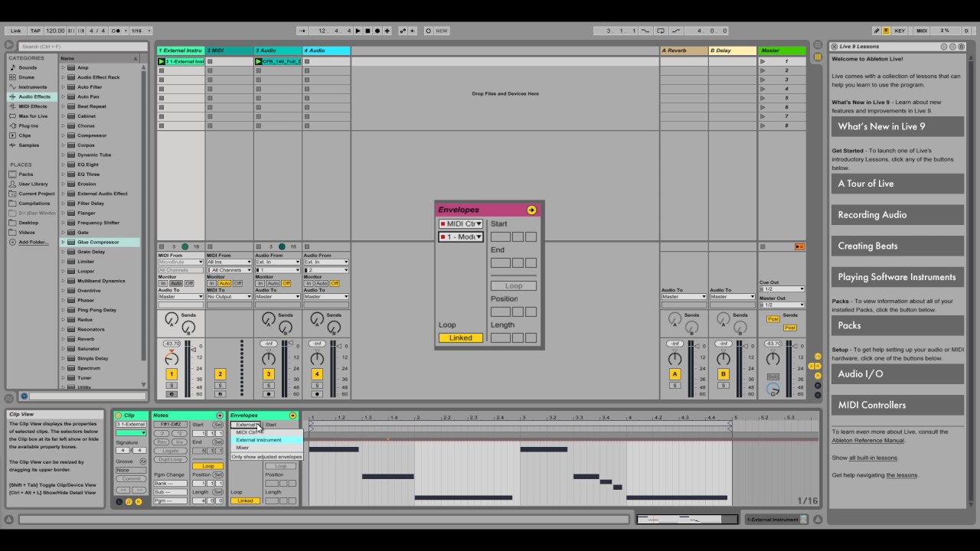The height and width of the screenshot is (551, 980).
Task: Expand the Amp device folder
Action: (64, 67)
